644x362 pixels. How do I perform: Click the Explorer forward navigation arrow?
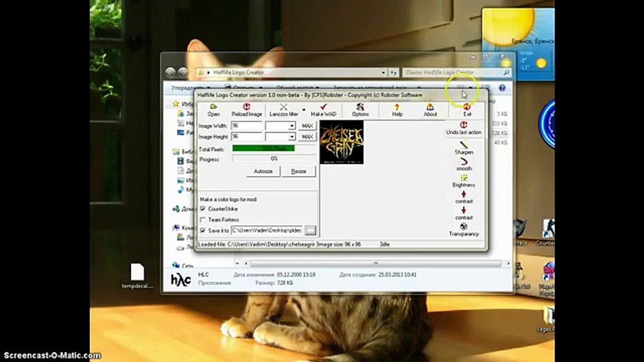pos(183,72)
